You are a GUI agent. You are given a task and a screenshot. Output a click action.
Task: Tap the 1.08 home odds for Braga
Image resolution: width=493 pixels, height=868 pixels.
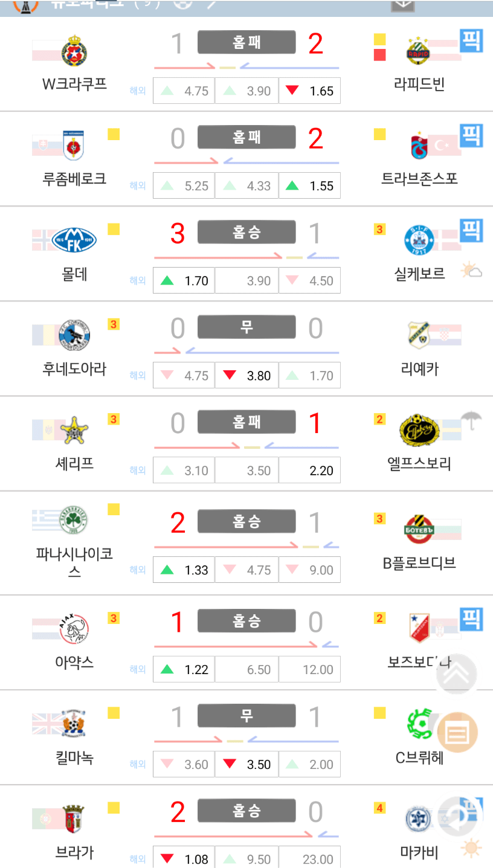pyautogui.click(x=184, y=858)
